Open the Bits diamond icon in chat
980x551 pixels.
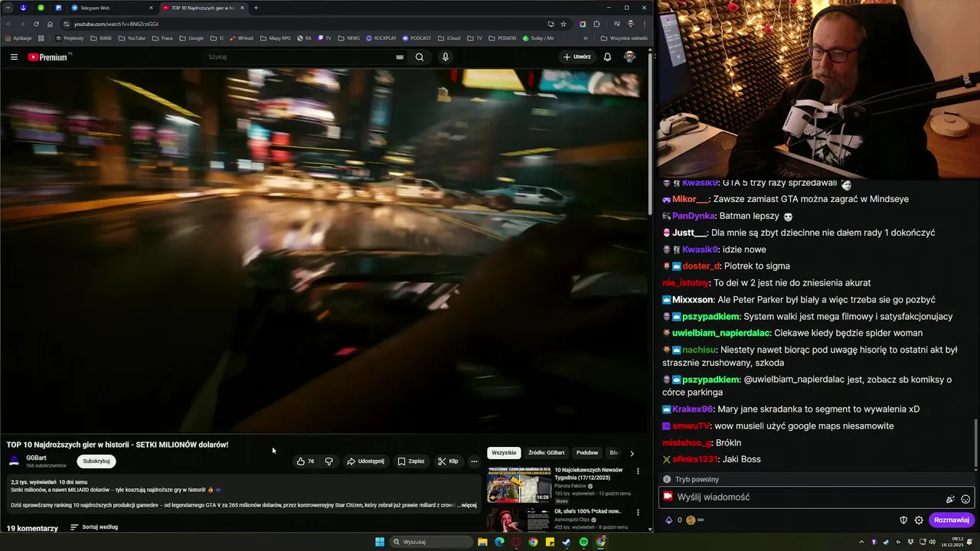tap(668, 520)
